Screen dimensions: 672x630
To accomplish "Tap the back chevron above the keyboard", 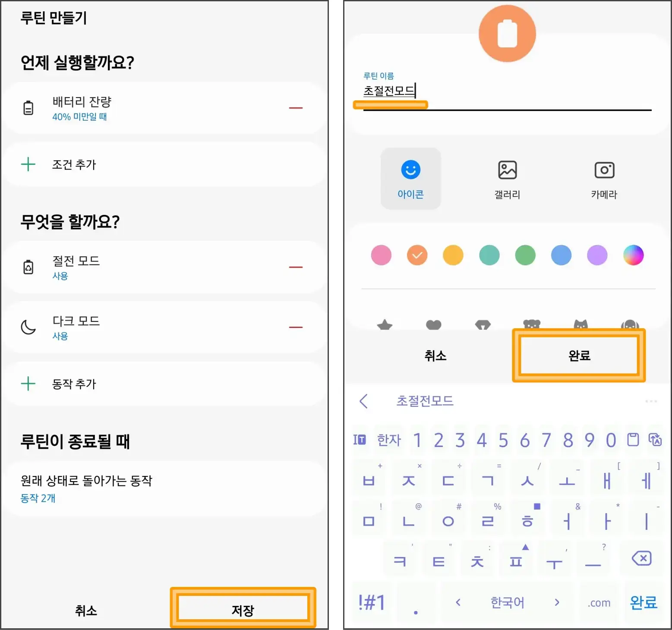I will click(364, 401).
